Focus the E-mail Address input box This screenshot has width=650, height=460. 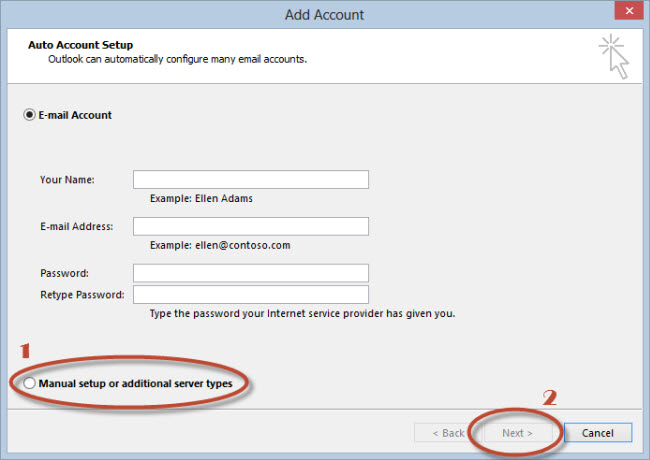pyautogui.click(x=251, y=226)
